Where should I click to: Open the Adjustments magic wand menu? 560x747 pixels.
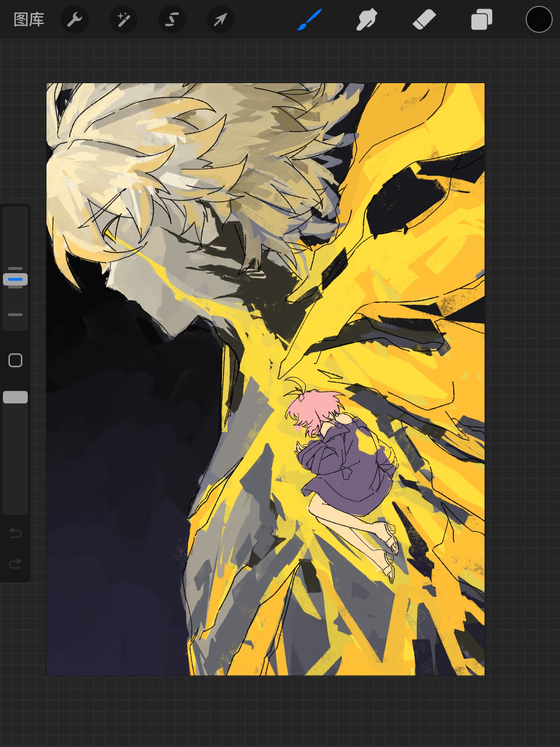(x=123, y=19)
